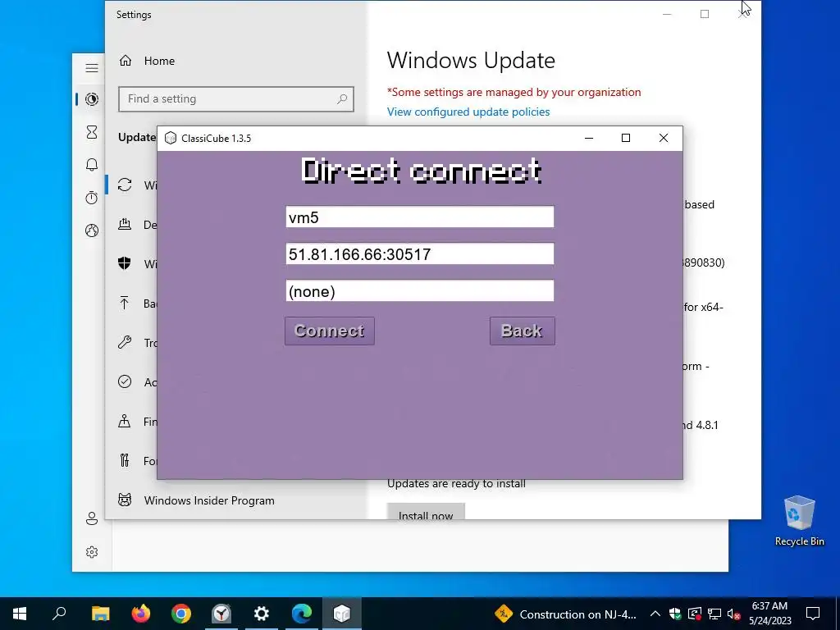Open the Action Center notification icon
The height and width of the screenshot is (630, 840).
click(813, 614)
